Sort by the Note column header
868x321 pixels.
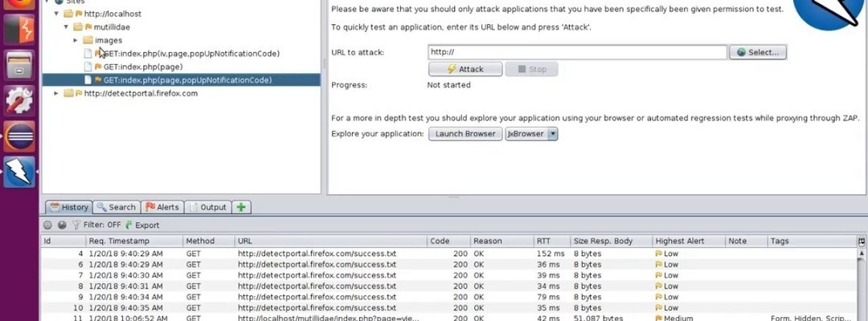tap(746, 242)
